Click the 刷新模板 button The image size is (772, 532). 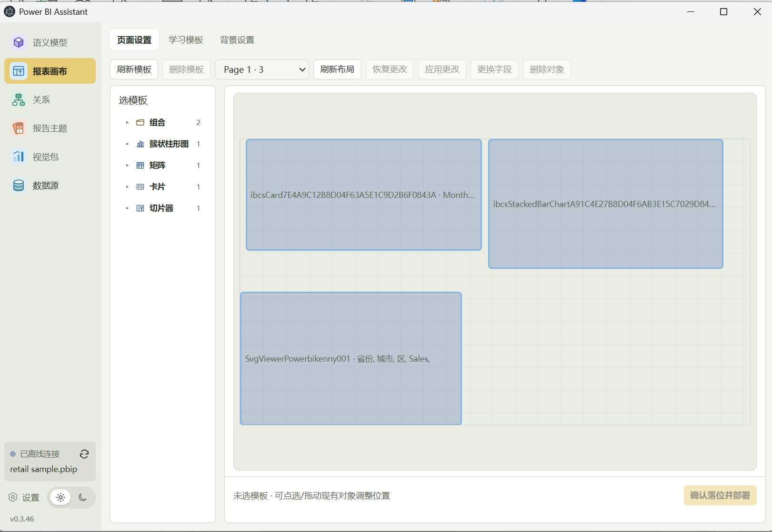[x=134, y=69]
